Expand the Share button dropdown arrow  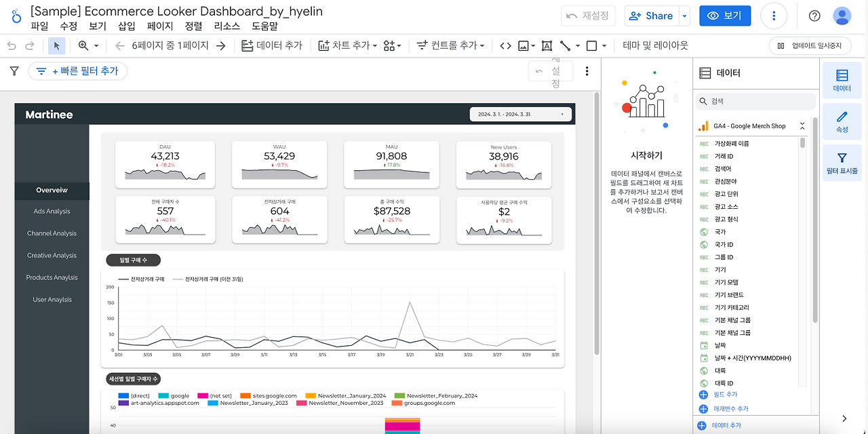[x=685, y=16]
